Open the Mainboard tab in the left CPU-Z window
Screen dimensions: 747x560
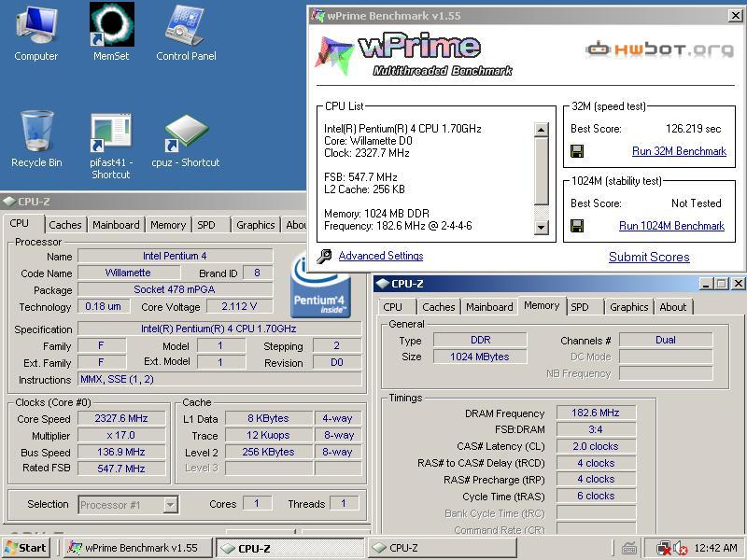(x=116, y=225)
